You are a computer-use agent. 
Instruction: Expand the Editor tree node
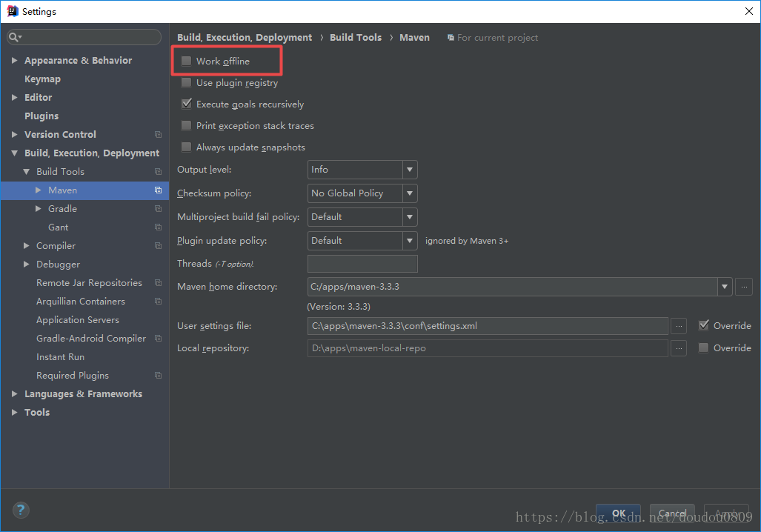[x=15, y=97]
